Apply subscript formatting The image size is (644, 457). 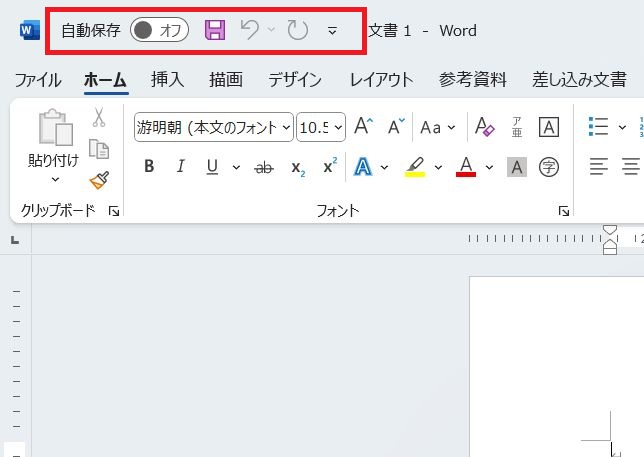(x=297, y=167)
